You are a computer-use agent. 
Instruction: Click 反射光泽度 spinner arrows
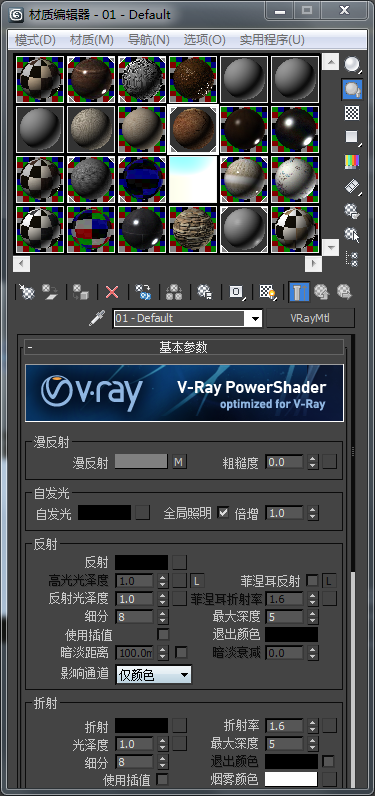pos(162,599)
